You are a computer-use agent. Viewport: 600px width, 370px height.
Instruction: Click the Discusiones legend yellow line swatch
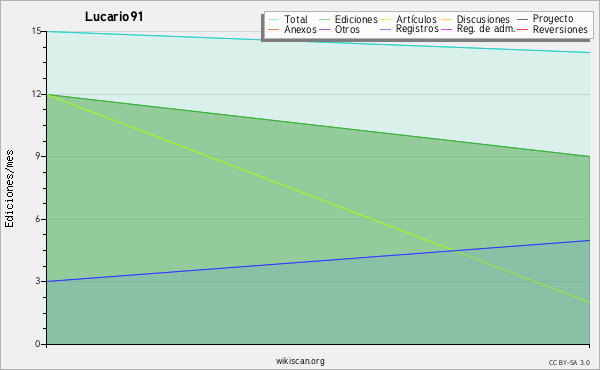tap(447, 20)
